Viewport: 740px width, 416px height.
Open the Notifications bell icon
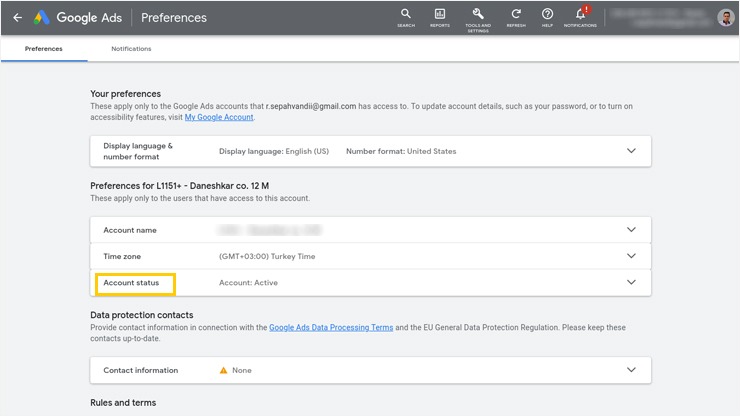(581, 16)
